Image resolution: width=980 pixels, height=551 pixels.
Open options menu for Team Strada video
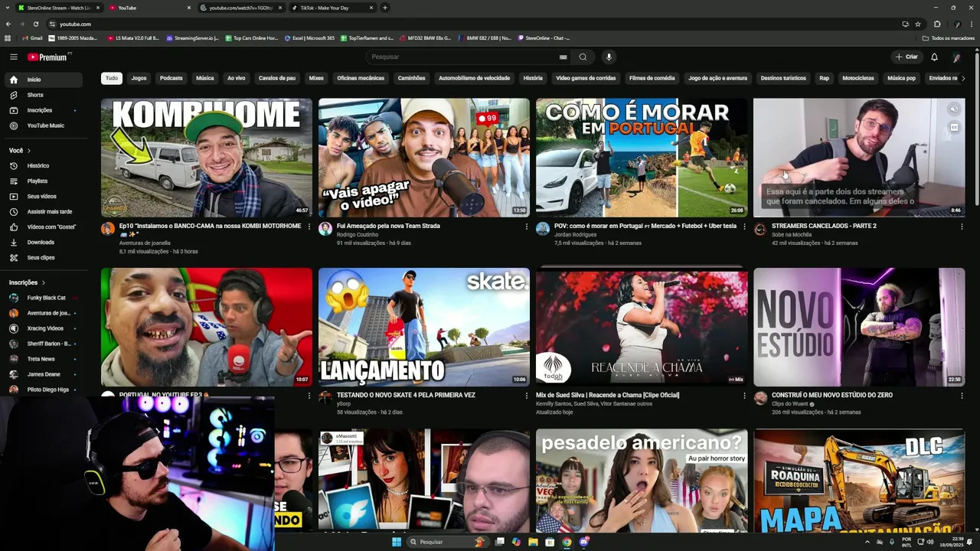[526, 227]
